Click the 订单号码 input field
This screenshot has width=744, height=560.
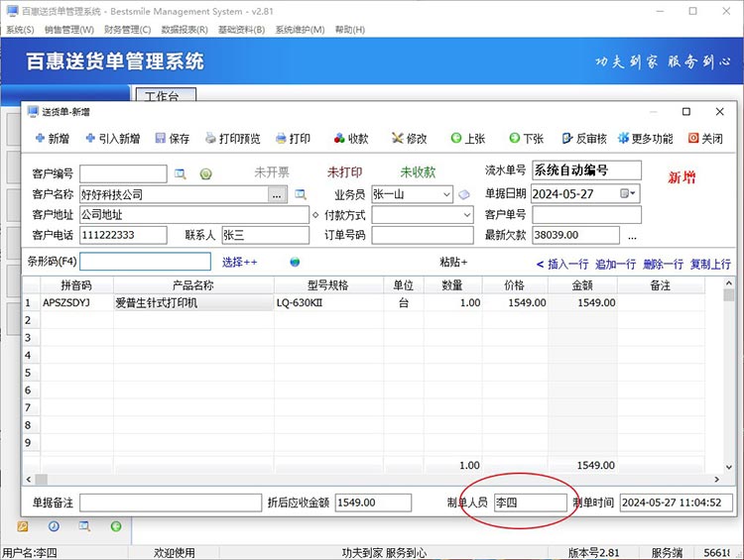pos(423,235)
